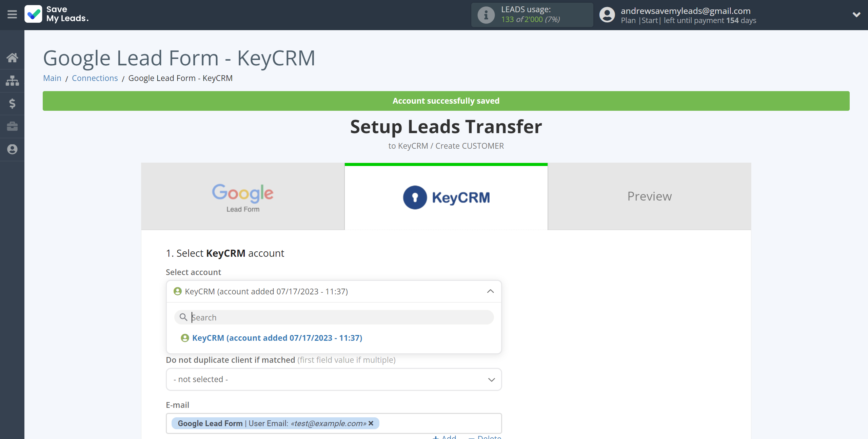Viewport: 868px width, 439px height.
Task: Select the Preview tab
Action: (649, 196)
